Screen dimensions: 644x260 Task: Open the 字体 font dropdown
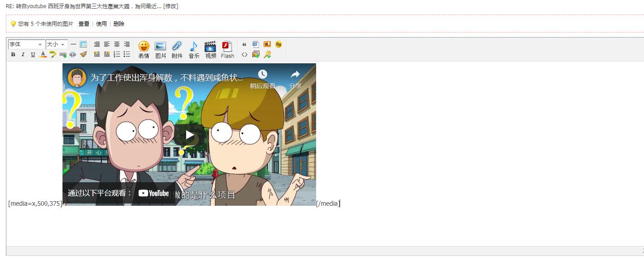click(x=26, y=44)
